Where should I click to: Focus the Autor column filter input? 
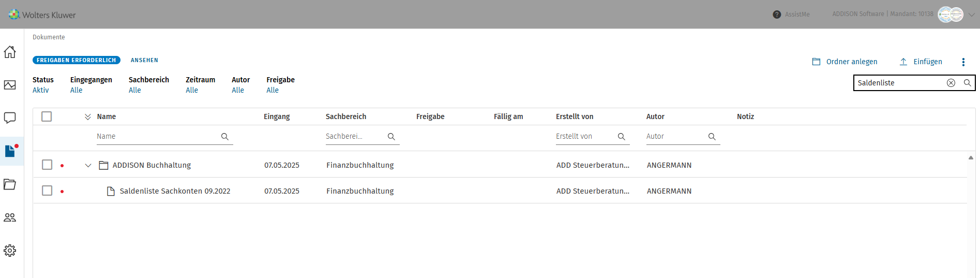coord(676,137)
